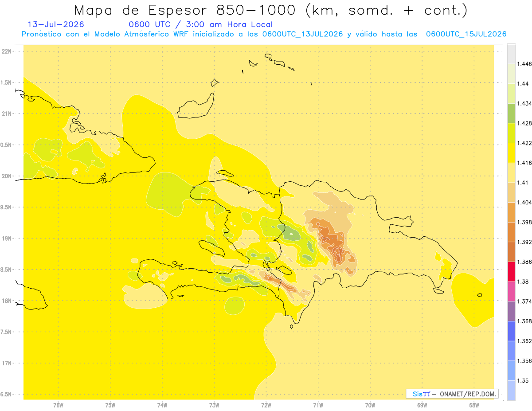Click the longitude label '76W'
The image size is (532, 411).
pos(58,405)
